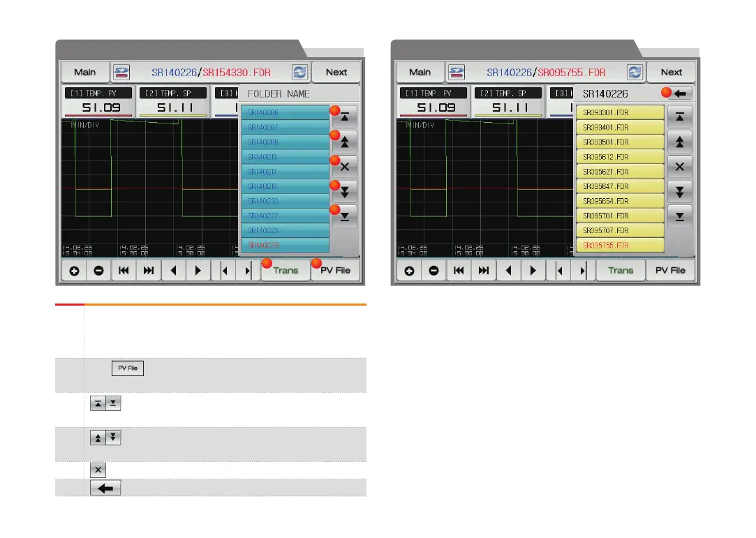
Task: Open file SR093301.FDR
Action: click(x=620, y=113)
